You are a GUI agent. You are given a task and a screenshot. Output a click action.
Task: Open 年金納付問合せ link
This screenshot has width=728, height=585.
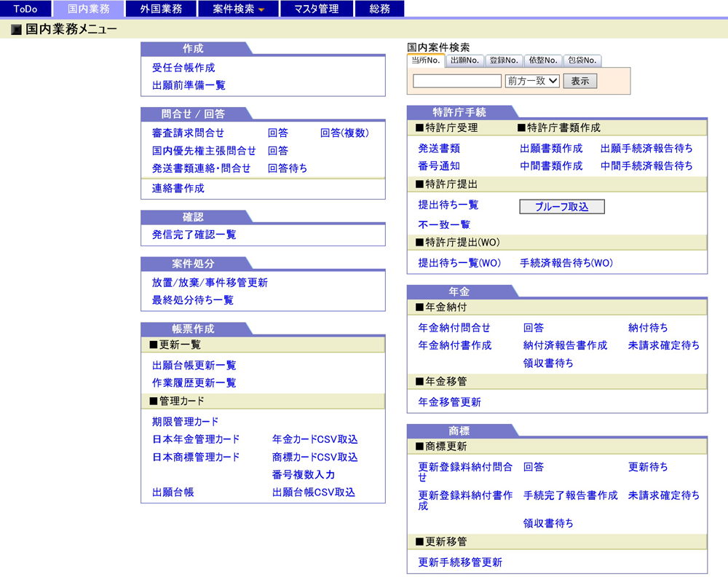tap(454, 328)
